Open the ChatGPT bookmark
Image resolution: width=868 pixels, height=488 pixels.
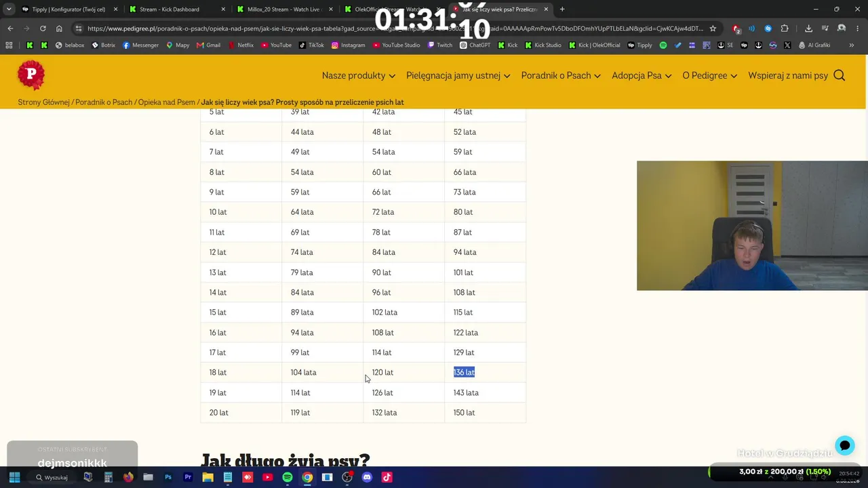coord(475,45)
